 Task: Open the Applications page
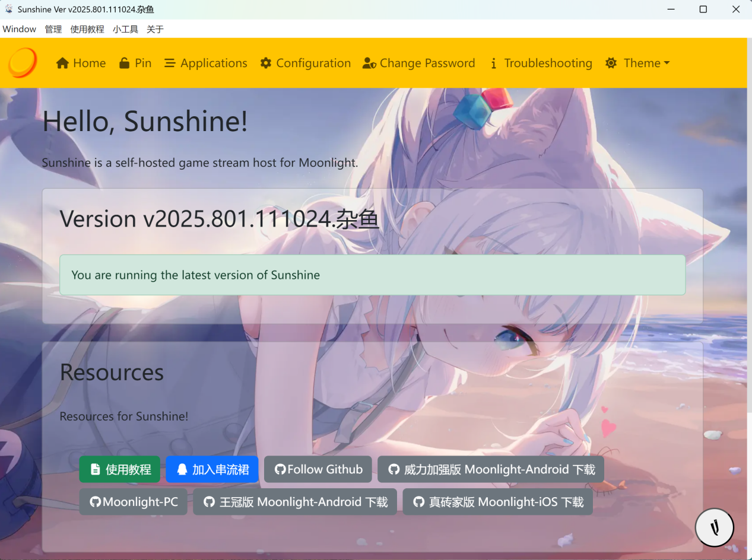[205, 63]
